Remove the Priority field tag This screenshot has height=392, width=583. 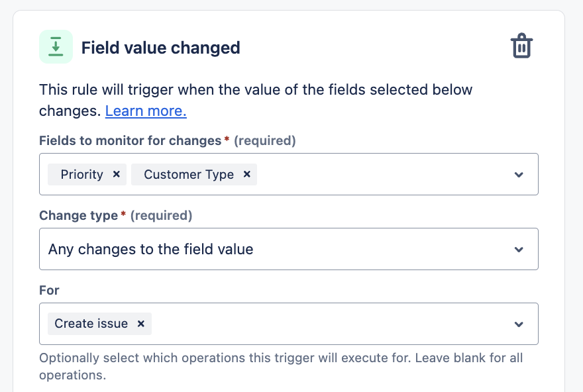coord(117,174)
